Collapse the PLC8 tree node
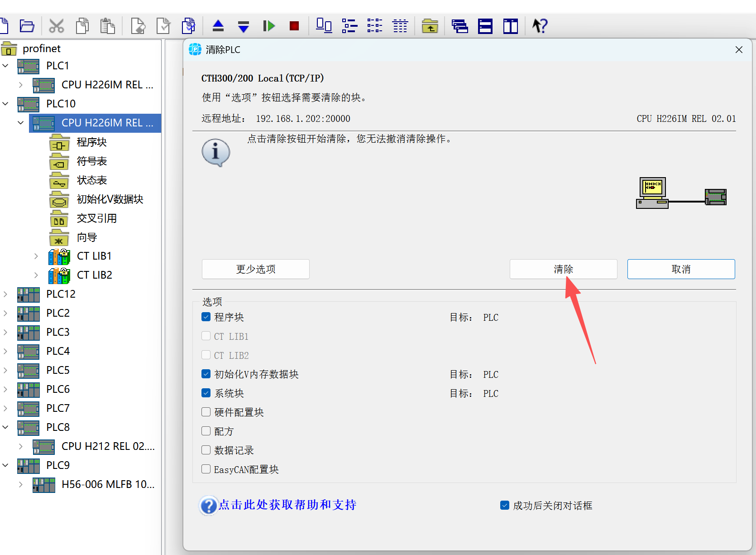The width and height of the screenshot is (756, 555). [x=5, y=427]
